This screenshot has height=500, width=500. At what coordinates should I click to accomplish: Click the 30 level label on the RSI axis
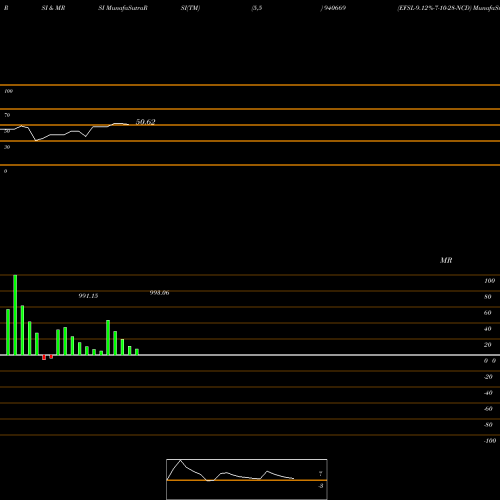pyautogui.click(x=7, y=147)
